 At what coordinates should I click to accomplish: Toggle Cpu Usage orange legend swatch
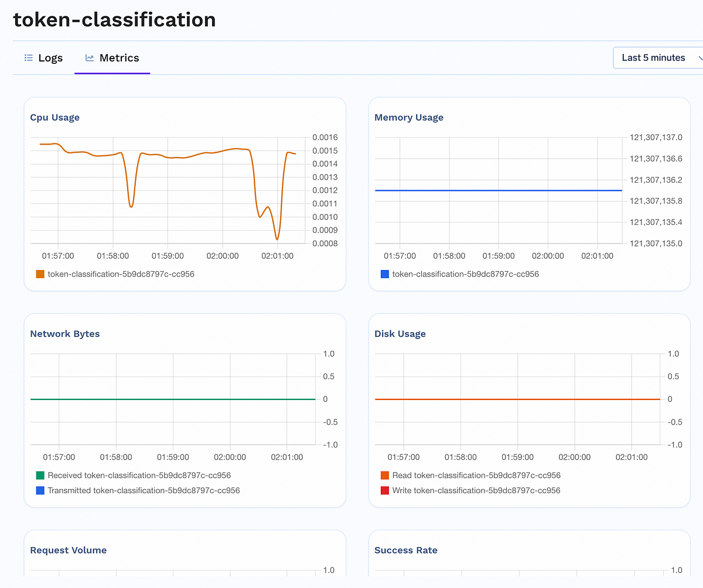[x=40, y=274]
